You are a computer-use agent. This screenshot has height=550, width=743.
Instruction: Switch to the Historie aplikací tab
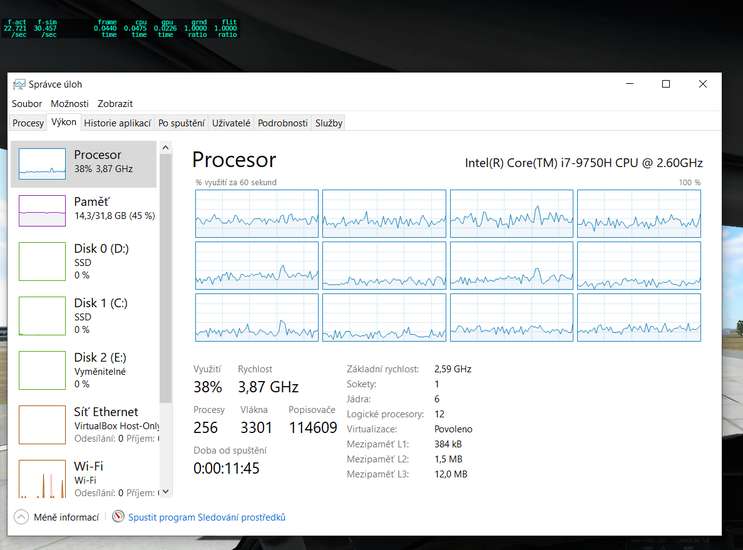(x=117, y=123)
